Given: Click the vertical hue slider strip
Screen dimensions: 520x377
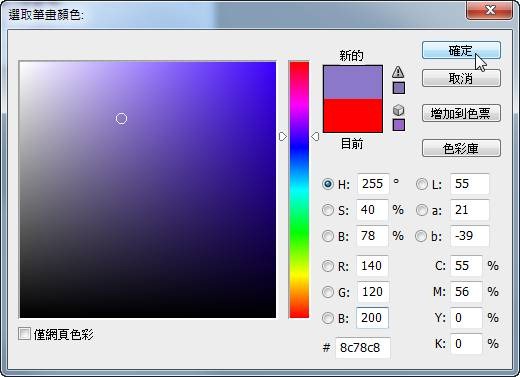Looking at the screenshot, I should (x=299, y=189).
